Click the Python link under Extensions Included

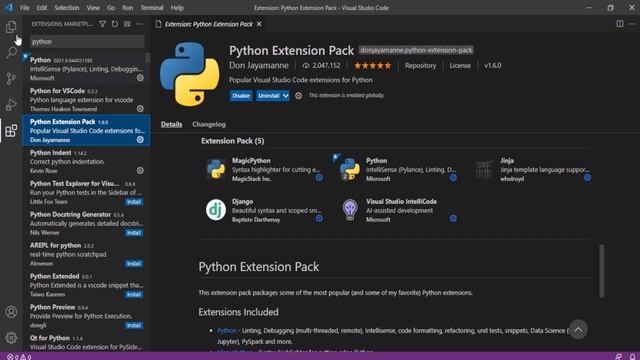click(227, 331)
